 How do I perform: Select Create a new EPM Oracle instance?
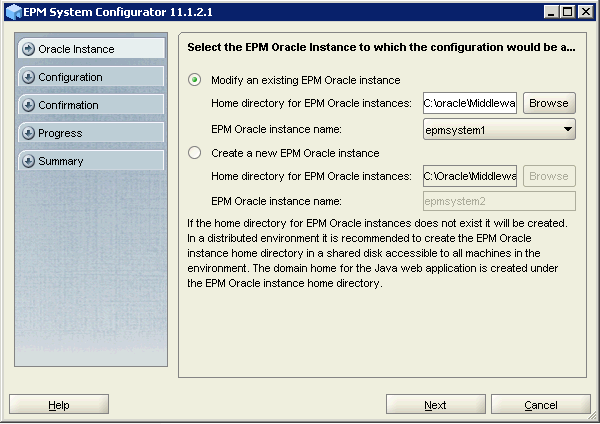(194, 153)
